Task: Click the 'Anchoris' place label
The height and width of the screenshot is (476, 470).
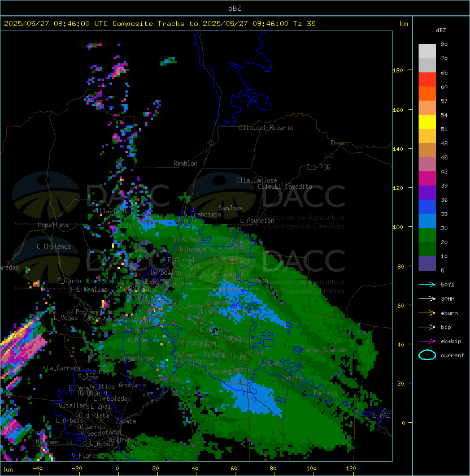Action: (x=132, y=385)
